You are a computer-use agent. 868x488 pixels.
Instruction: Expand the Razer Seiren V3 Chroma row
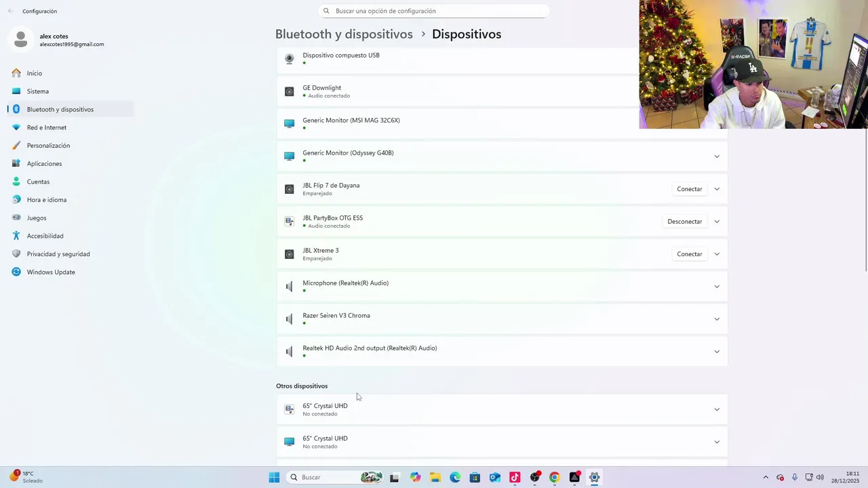(717, 319)
